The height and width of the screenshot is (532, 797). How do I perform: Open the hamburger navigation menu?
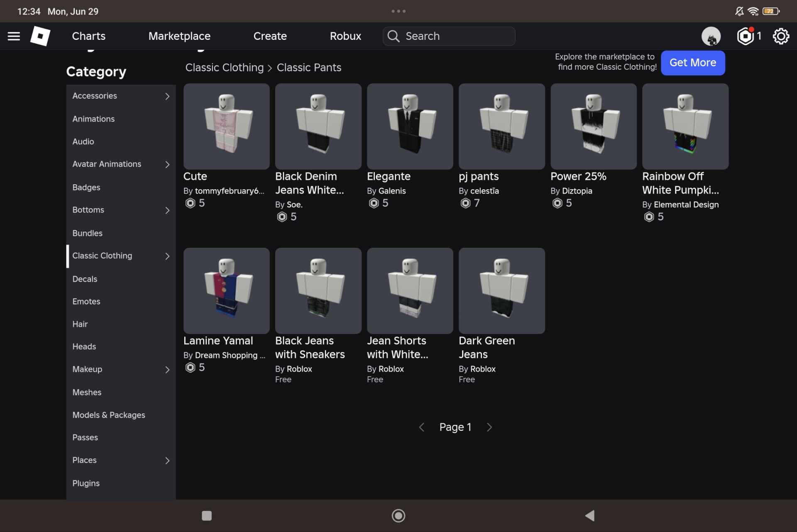point(14,36)
